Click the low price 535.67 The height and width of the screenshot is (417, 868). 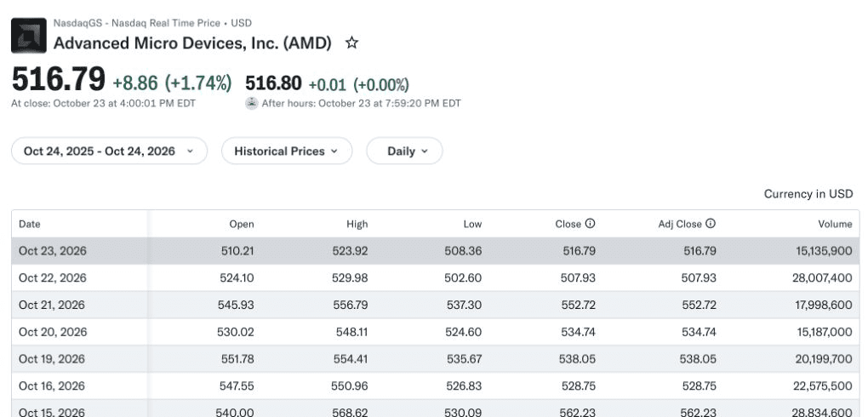pos(463,359)
